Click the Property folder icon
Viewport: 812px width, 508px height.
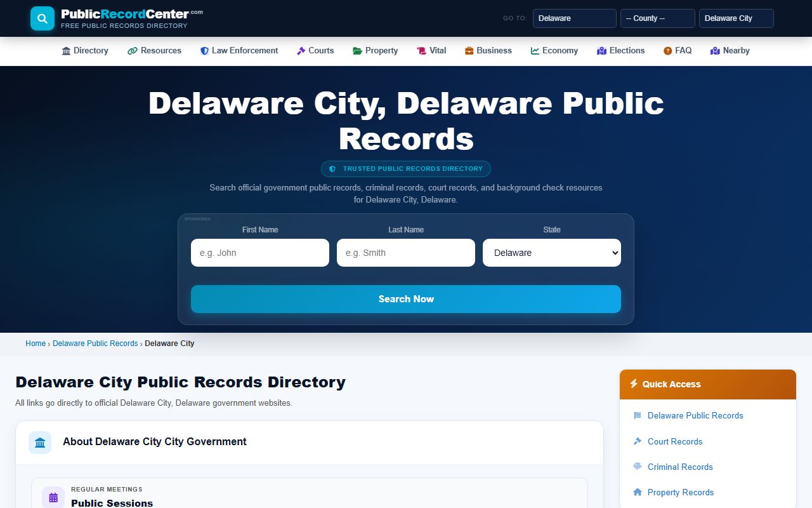(358, 51)
